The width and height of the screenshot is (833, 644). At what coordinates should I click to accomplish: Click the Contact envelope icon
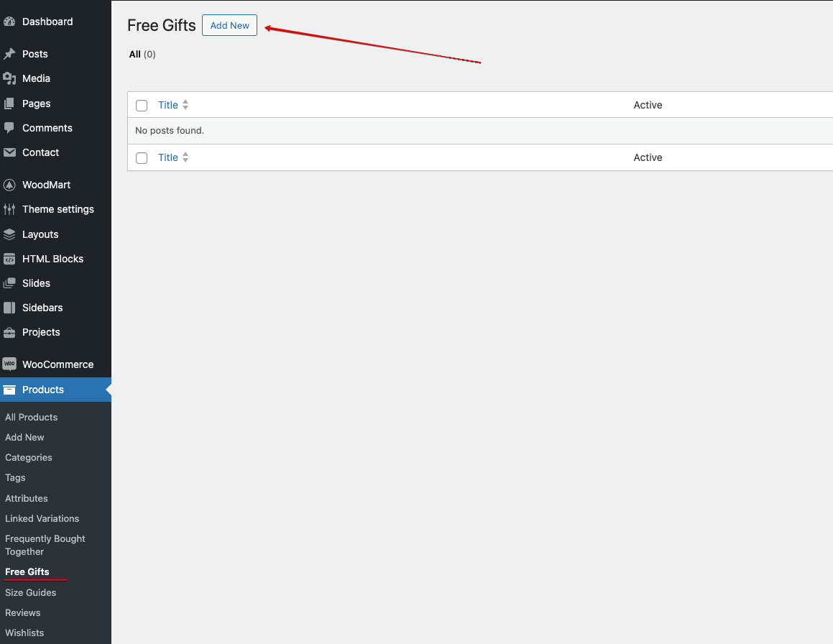[x=9, y=152]
